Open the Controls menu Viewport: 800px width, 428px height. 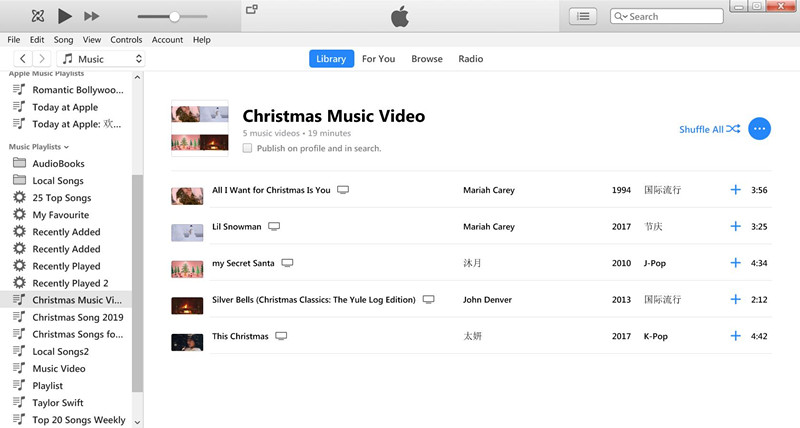[126, 40]
